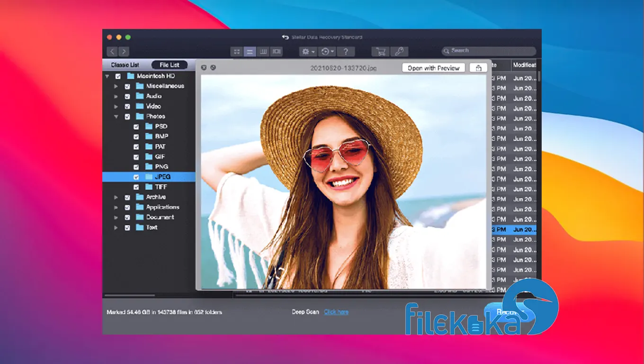This screenshot has height=364, width=644.
Task: Uncheck the JPEG checkbox
Action: point(136,177)
